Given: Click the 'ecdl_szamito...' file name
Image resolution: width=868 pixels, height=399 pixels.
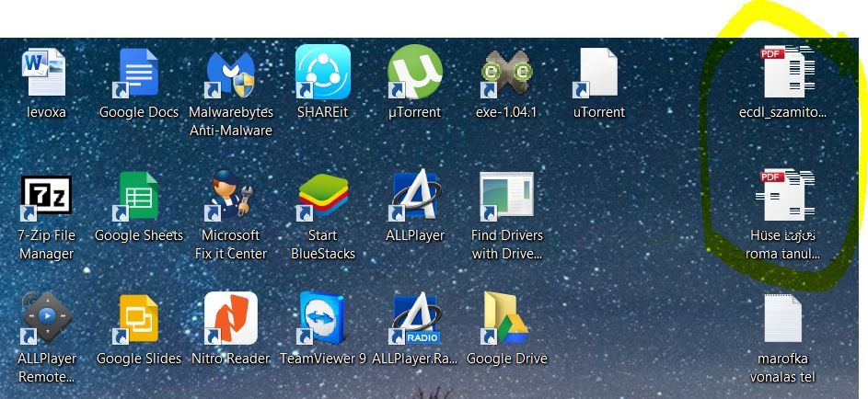Looking at the screenshot, I should tap(782, 112).
